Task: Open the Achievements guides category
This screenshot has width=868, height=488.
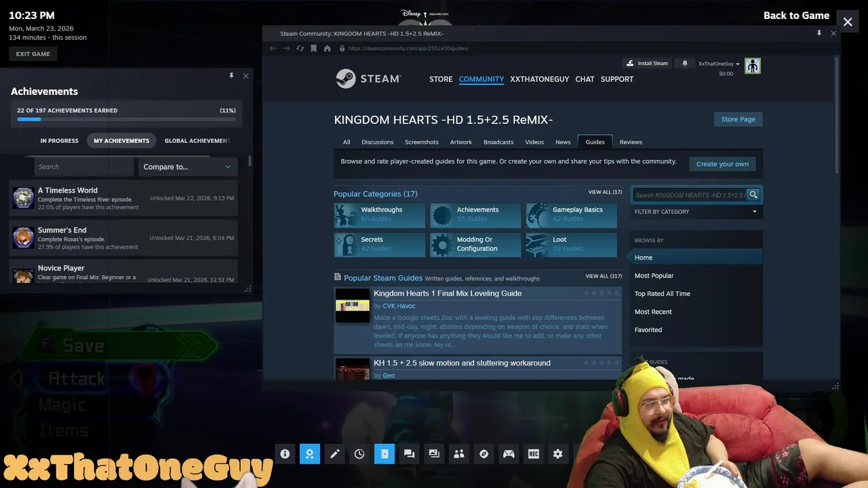Action: [x=475, y=216]
